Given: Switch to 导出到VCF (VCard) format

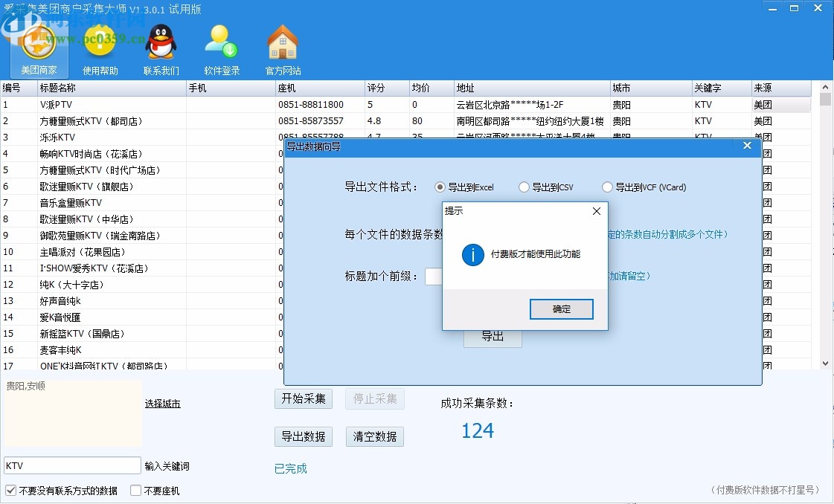Looking at the screenshot, I should [x=607, y=187].
